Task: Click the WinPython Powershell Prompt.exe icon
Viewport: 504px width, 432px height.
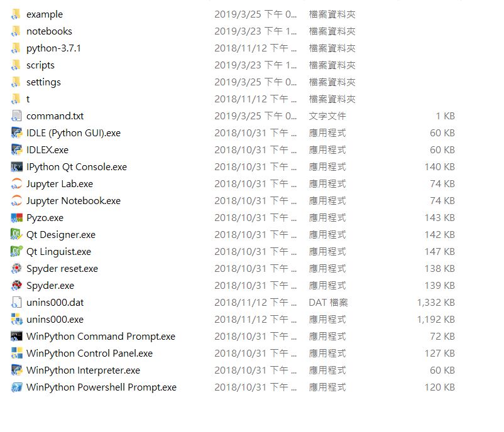Action: [x=16, y=387]
